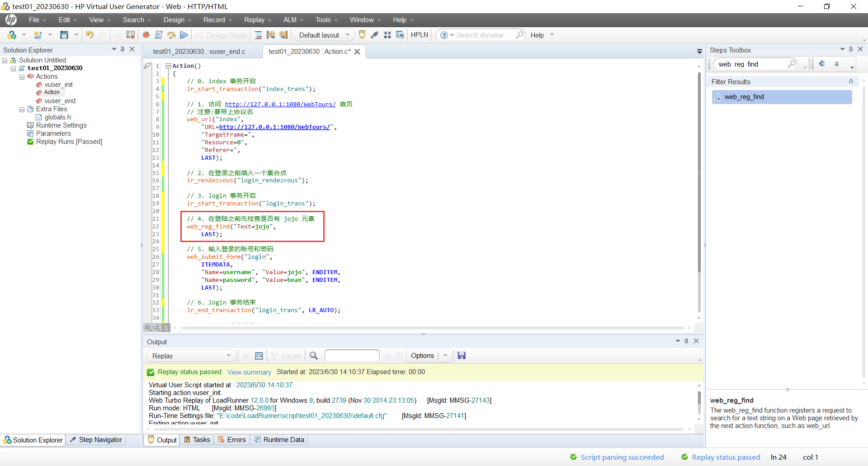Pin the Solution Explorer panel

(123, 49)
